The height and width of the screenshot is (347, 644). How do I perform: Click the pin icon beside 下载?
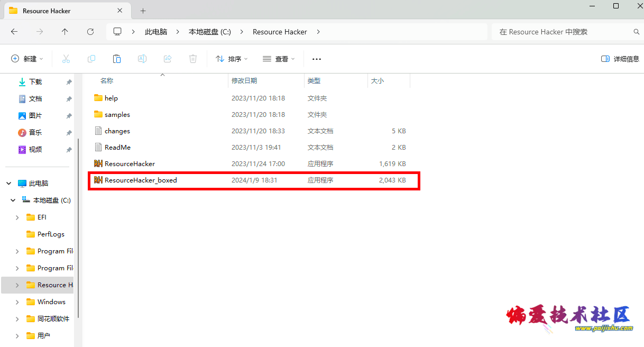69,82
